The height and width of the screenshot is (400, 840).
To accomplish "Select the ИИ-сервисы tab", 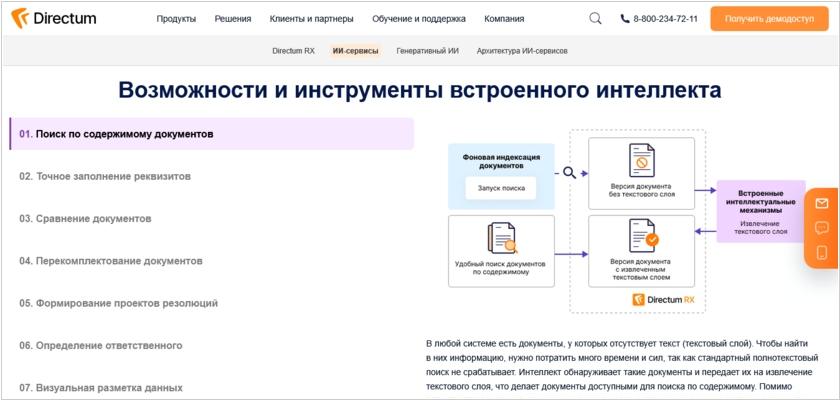I will point(355,51).
